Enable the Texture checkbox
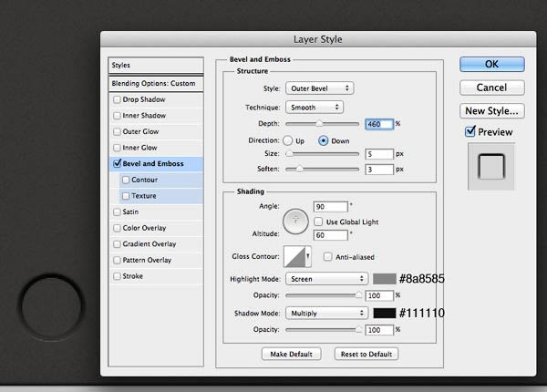The width and height of the screenshot is (547, 392). point(126,196)
